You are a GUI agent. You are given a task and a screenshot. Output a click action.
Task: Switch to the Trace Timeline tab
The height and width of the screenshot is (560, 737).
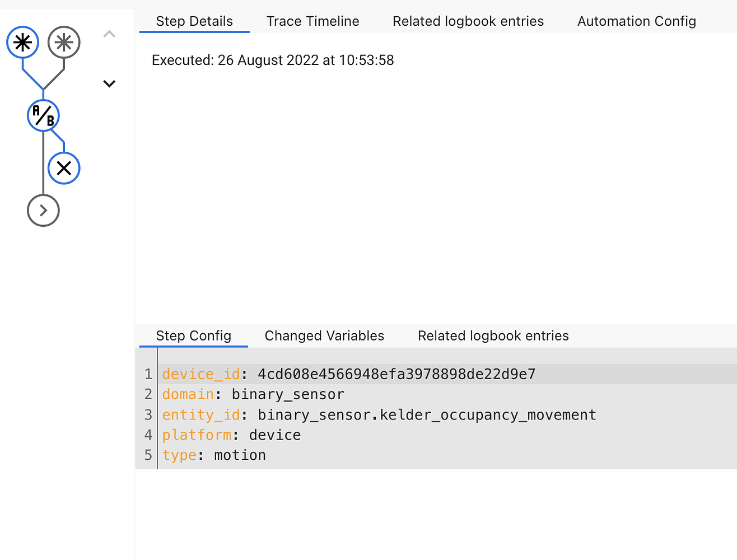pos(312,21)
